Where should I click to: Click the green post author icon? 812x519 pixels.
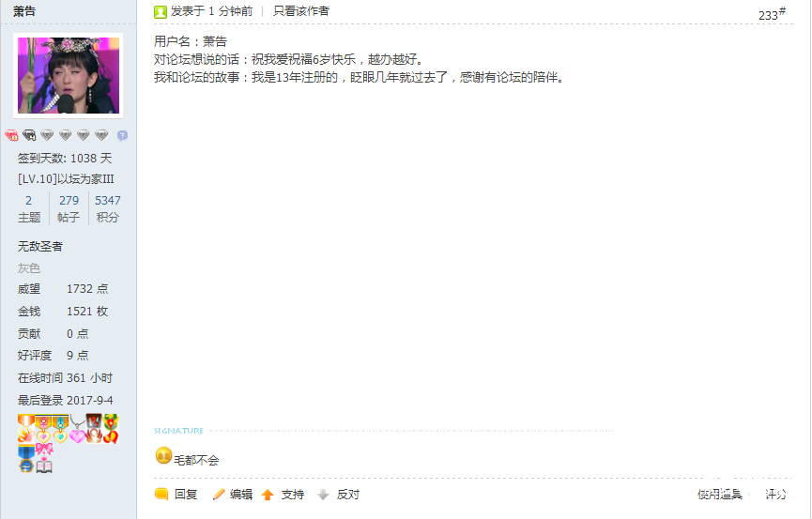[x=160, y=11]
